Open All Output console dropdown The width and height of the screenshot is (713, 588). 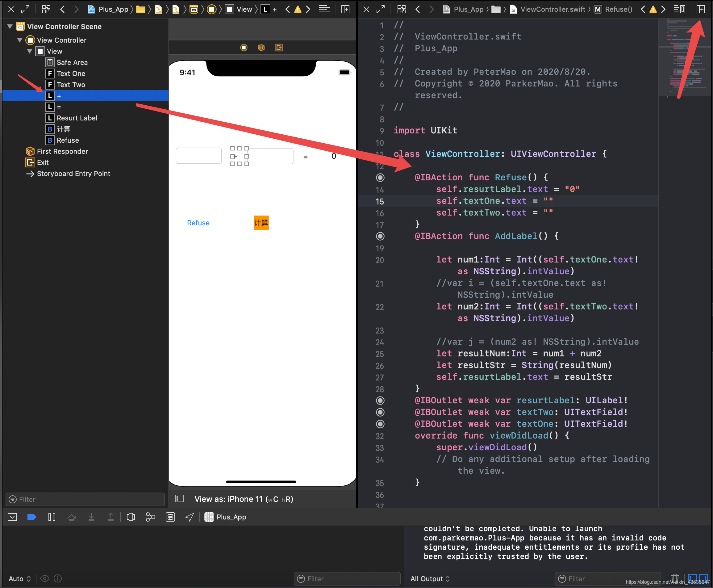(x=430, y=578)
